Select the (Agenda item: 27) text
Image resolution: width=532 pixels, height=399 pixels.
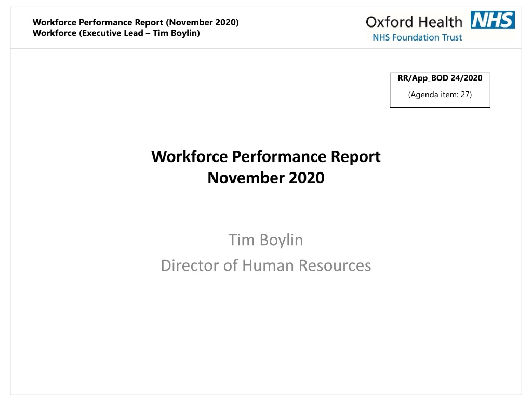coord(440,95)
